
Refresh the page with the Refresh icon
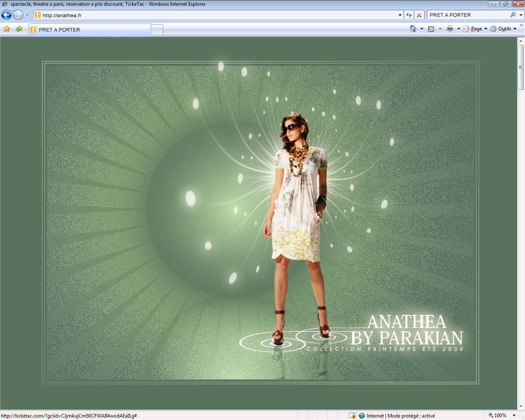click(409, 15)
